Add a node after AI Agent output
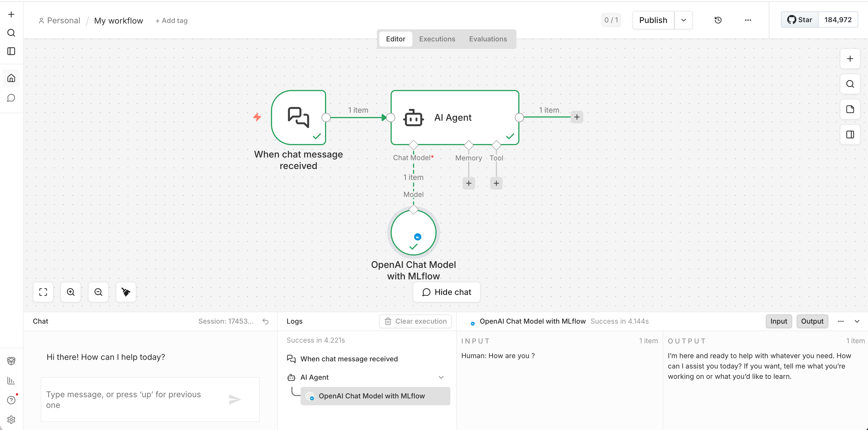 point(577,117)
